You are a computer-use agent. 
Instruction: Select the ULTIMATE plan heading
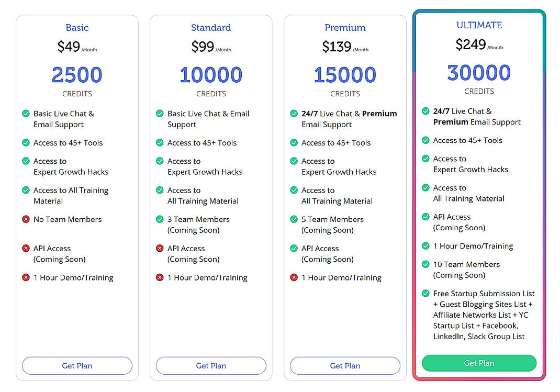[479, 25]
